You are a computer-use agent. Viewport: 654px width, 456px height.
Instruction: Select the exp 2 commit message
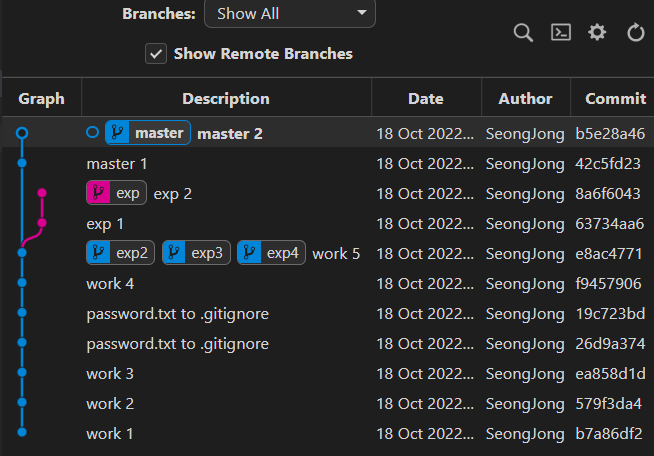[173, 194]
